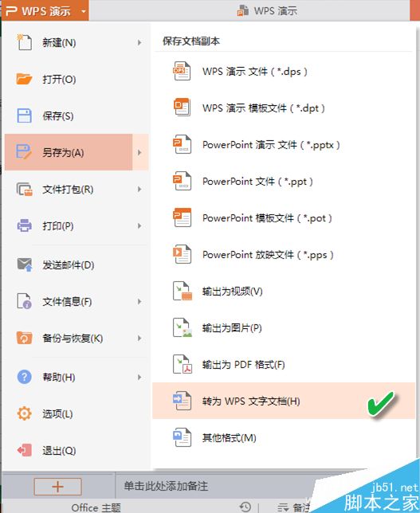Expand the 文件打包(R) submenu arrow
This screenshot has width=420, height=513.
[x=139, y=189]
